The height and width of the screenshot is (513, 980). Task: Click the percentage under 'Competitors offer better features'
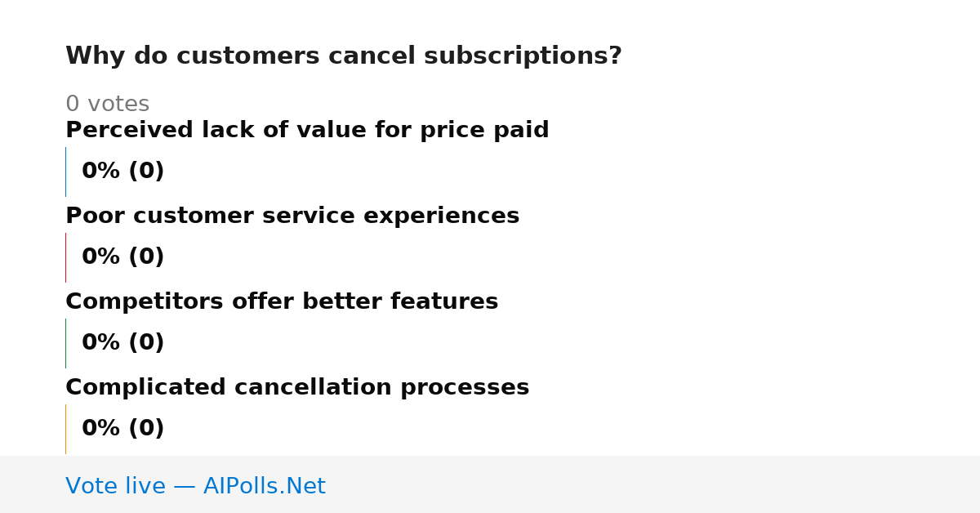[x=122, y=343]
